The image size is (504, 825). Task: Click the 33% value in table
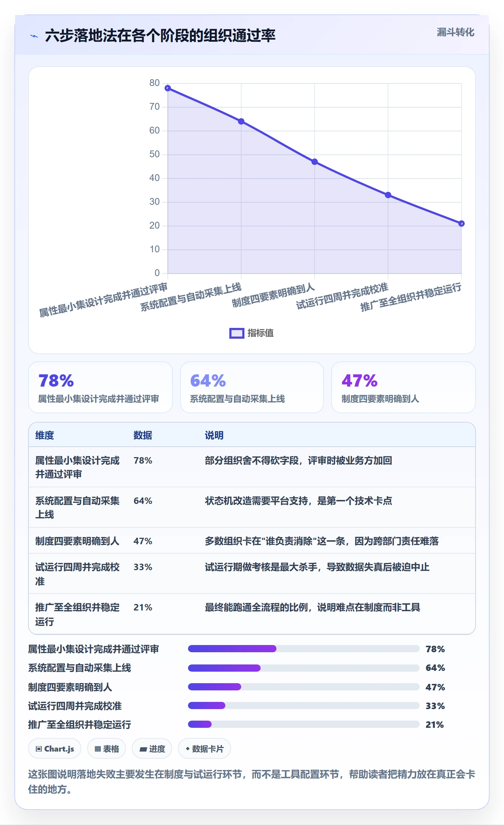(x=143, y=567)
